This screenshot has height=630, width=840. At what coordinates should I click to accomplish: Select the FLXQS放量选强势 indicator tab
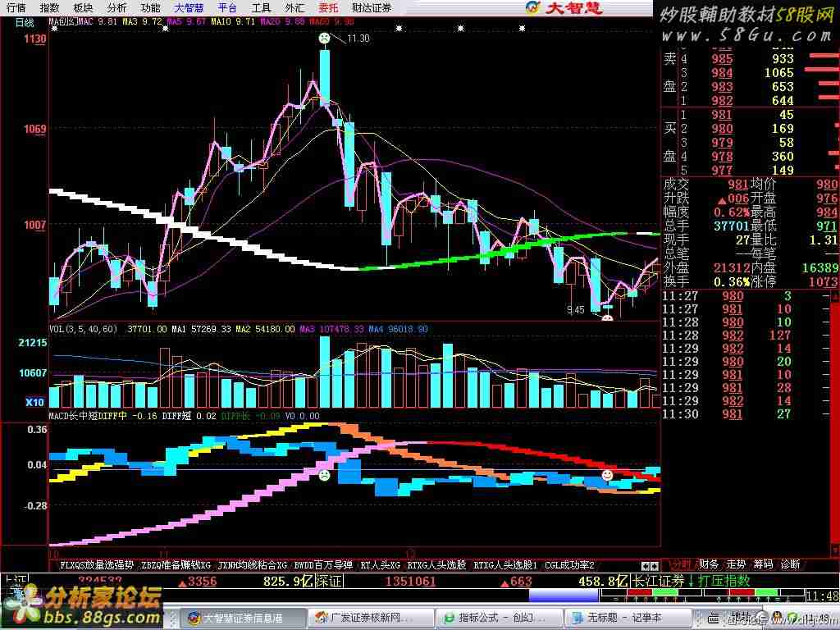(x=97, y=564)
